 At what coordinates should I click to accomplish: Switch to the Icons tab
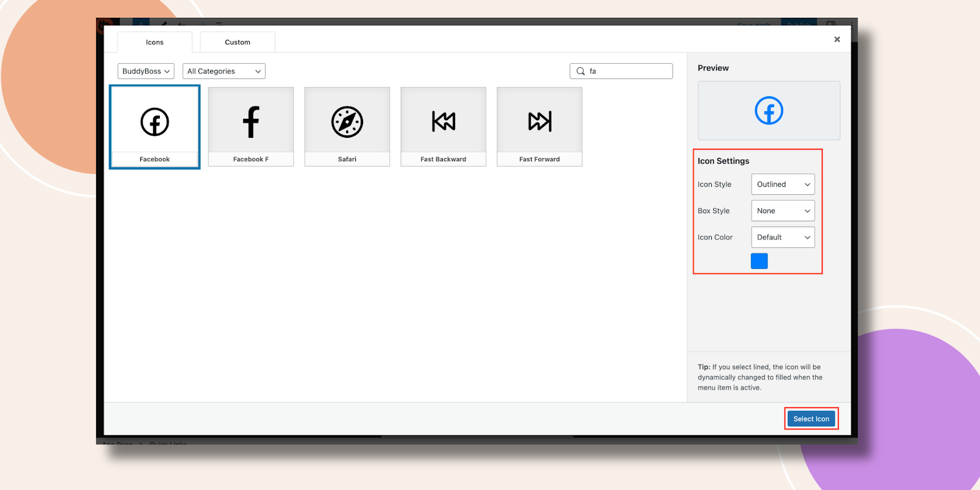coord(155,42)
